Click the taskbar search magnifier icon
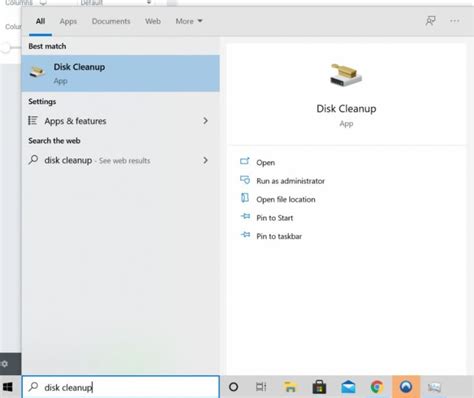The height and width of the screenshot is (398, 474). 33,387
